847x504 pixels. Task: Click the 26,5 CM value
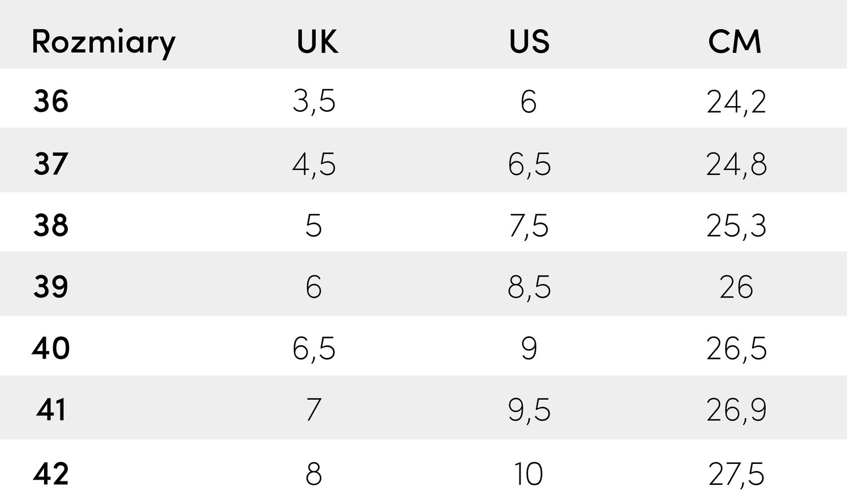coord(736,349)
